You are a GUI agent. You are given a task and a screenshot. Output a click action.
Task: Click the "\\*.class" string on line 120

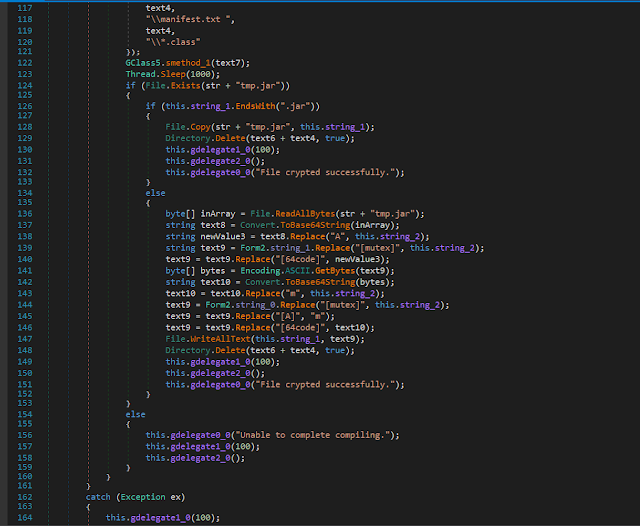(x=173, y=42)
